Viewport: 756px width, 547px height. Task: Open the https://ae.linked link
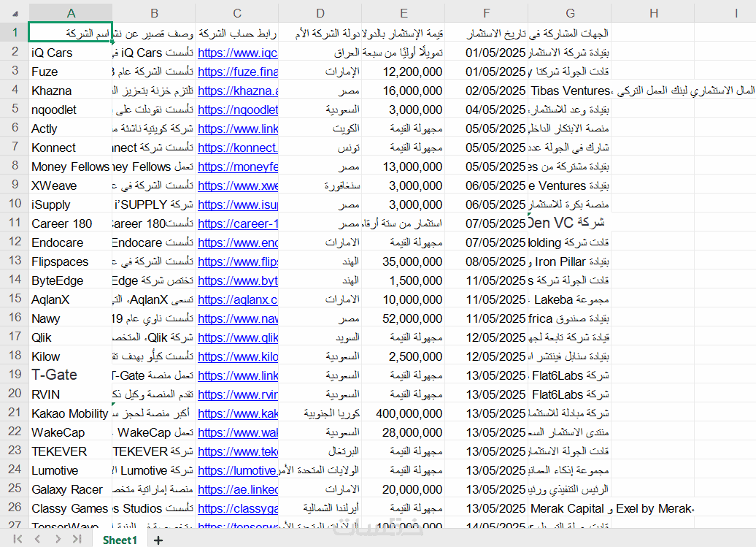238,489
